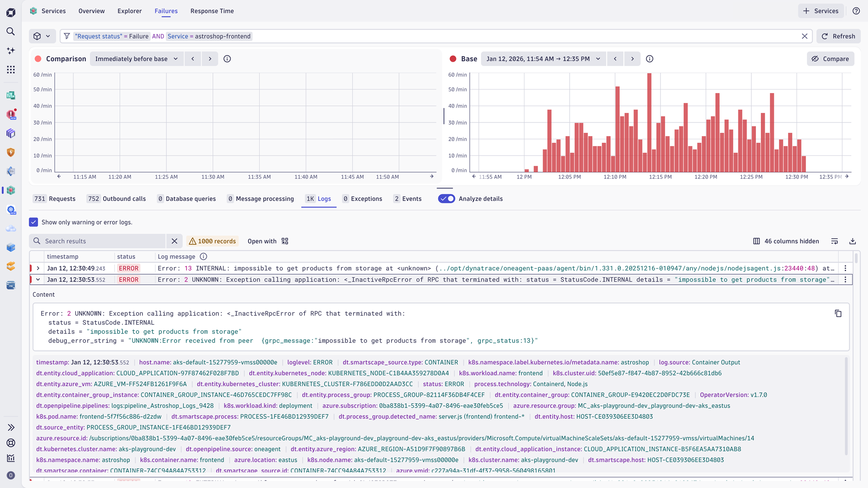Uncheck Show only warning or error logs
868x488 pixels.
click(x=33, y=222)
